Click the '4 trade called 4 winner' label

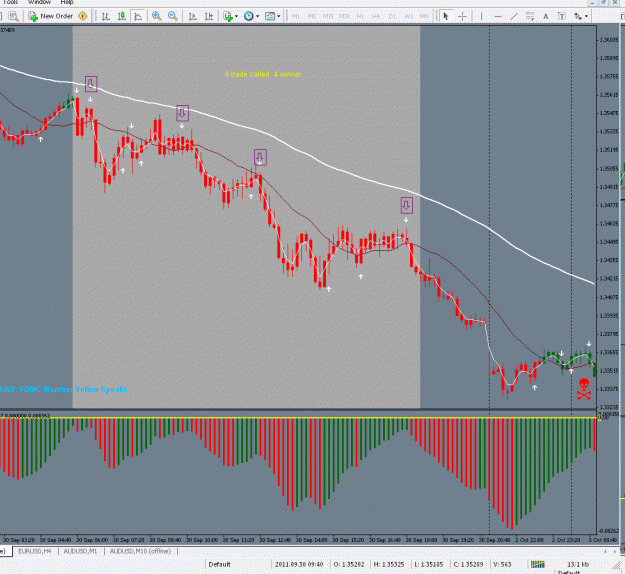coord(263,74)
